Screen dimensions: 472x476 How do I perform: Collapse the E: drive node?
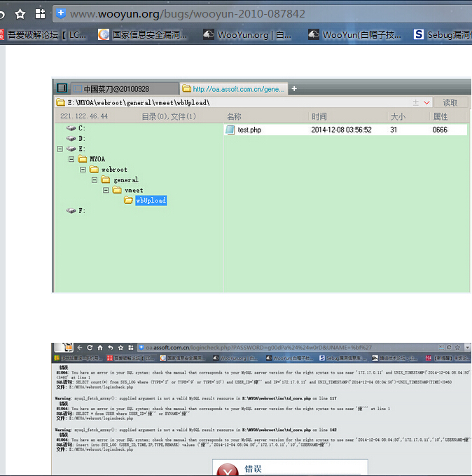[x=60, y=149]
